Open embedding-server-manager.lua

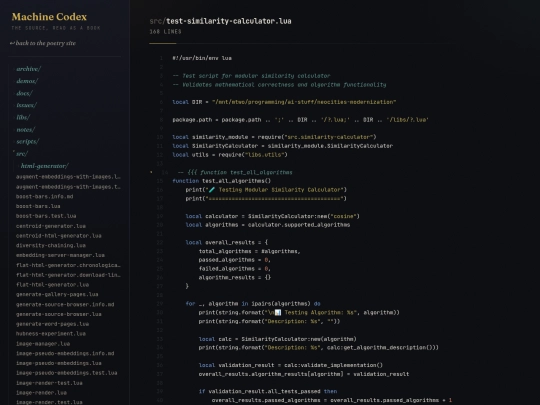pos(60,255)
